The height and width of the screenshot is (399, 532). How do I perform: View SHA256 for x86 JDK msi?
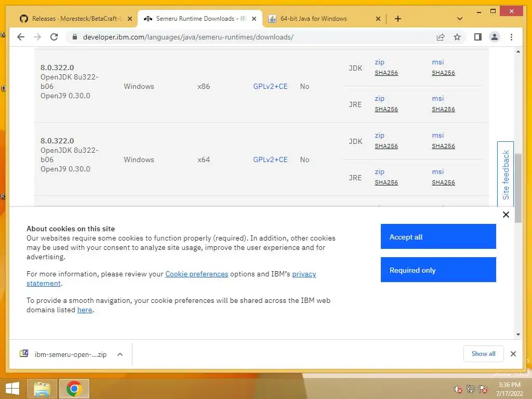(x=443, y=73)
